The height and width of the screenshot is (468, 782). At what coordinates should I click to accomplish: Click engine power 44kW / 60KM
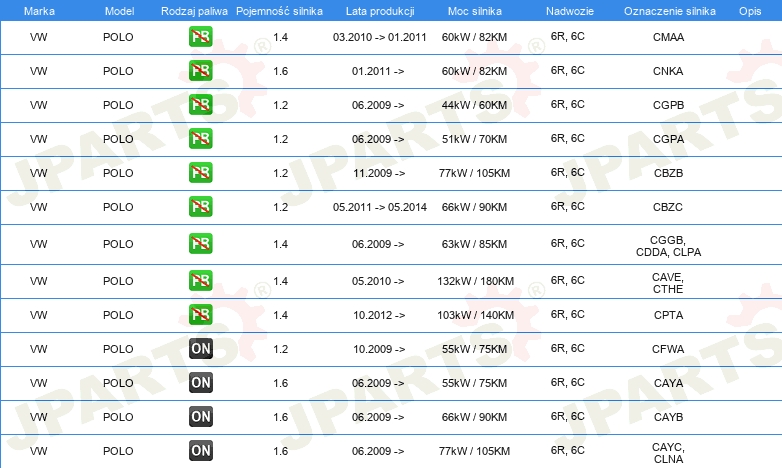click(474, 105)
